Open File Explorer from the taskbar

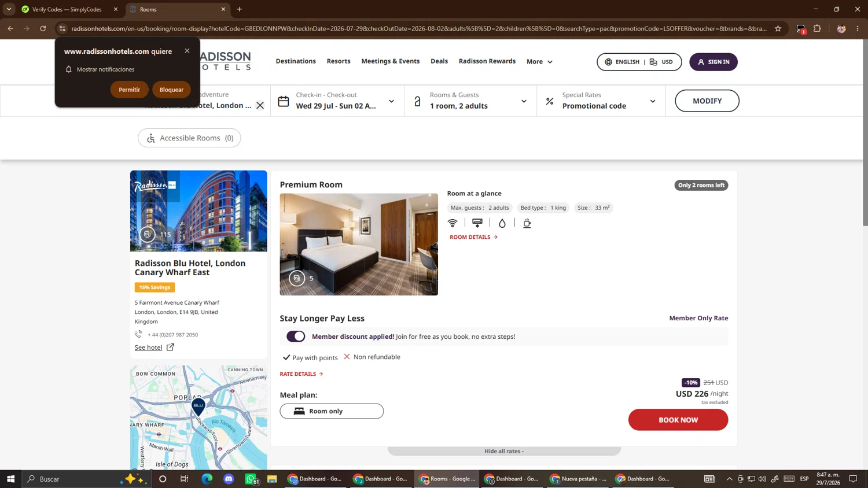[x=272, y=479]
